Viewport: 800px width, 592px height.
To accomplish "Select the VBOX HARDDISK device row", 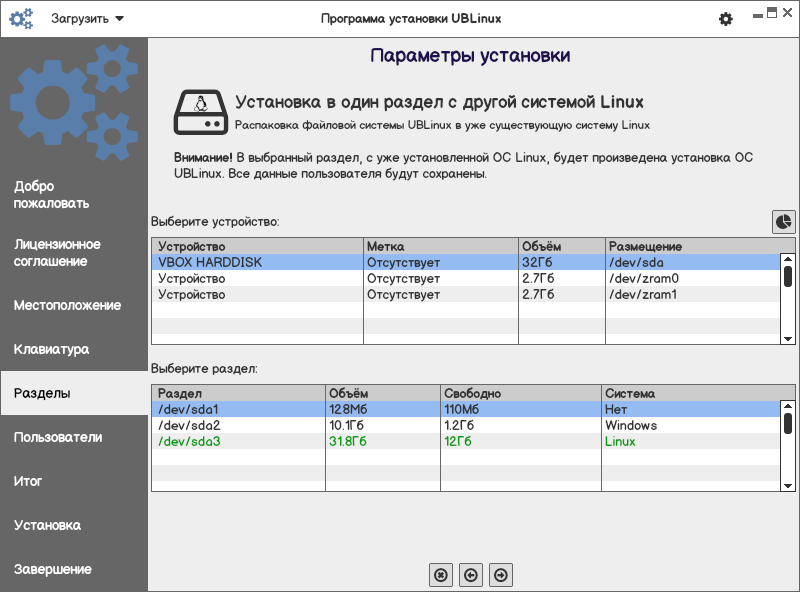I will 260,262.
